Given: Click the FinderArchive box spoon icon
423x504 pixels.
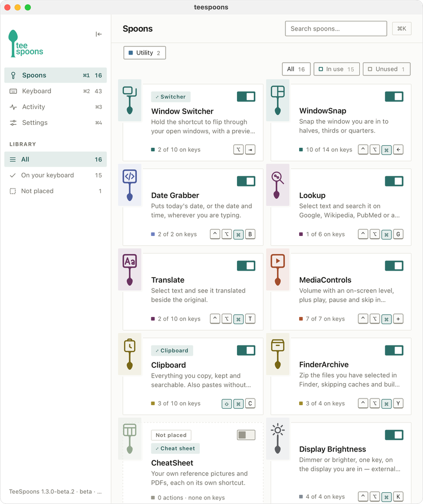Looking at the screenshot, I should [x=278, y=354].
